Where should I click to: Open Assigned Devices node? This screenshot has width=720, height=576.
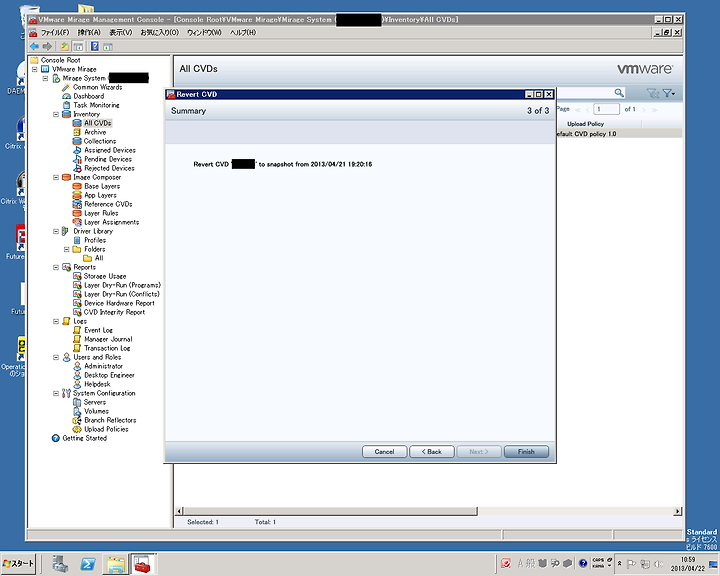(x=110, y=150)
